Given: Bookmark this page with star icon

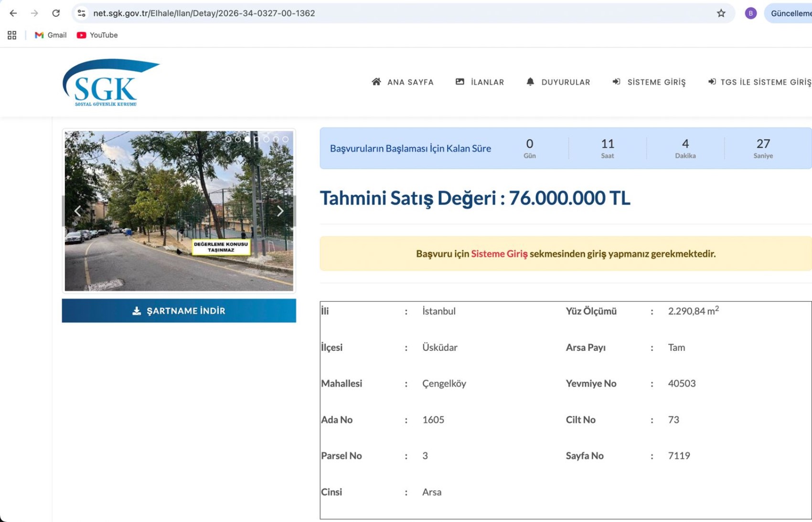Looking at the screenshot, I should pos(721,13).
